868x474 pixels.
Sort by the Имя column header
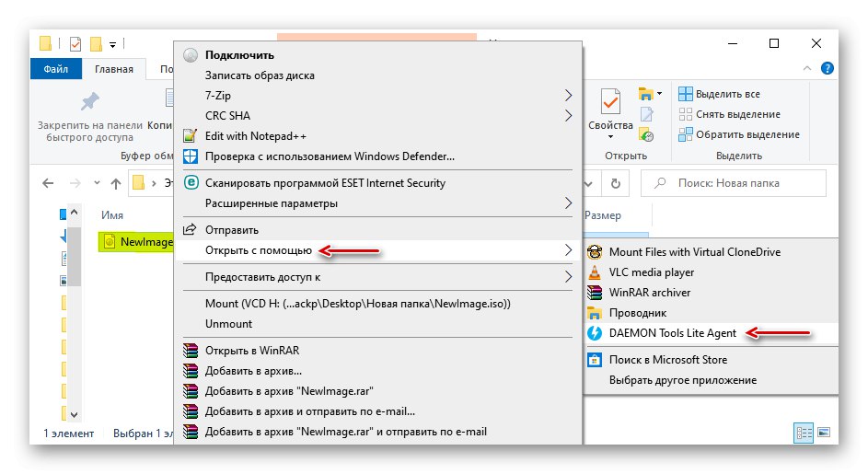tap(112, 214)
